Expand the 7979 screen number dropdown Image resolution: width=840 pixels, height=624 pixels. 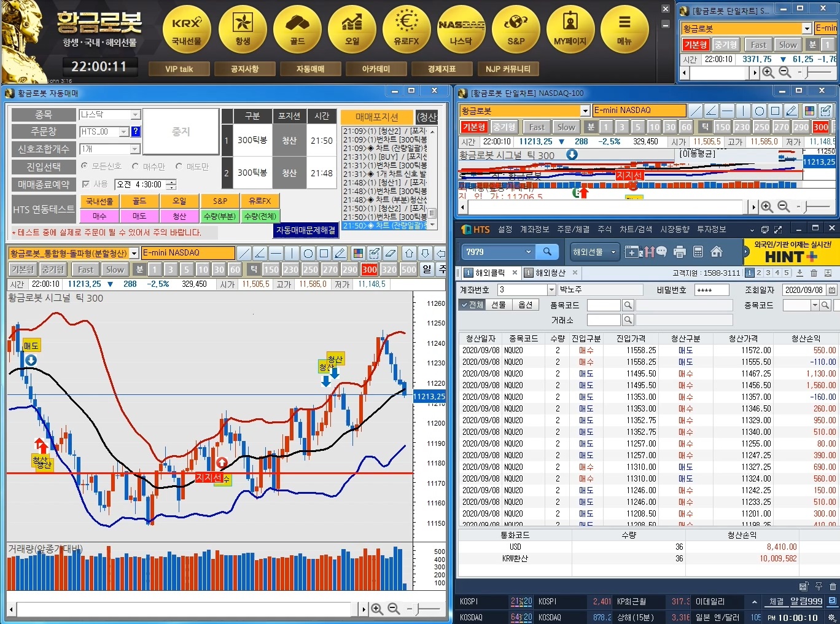[x=529, y=252]
